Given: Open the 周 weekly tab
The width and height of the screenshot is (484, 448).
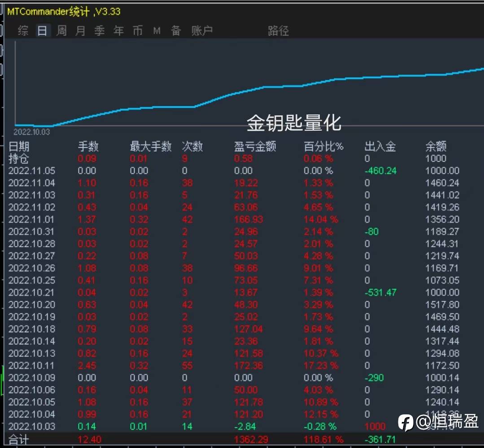Looking at the screenshot, I should click(61, 31).
